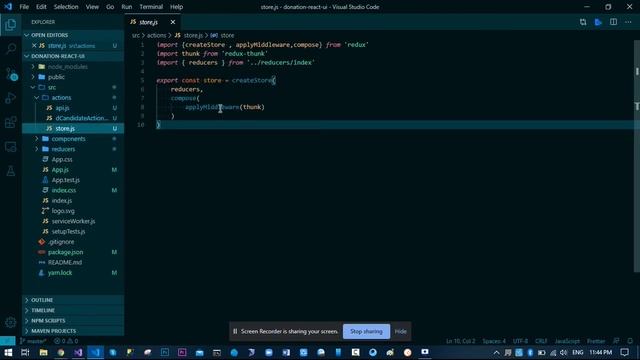Click the Prettier status bar item
Image resolution: width=640 pixels, height=360 pixels.
(x=596, y=341)
